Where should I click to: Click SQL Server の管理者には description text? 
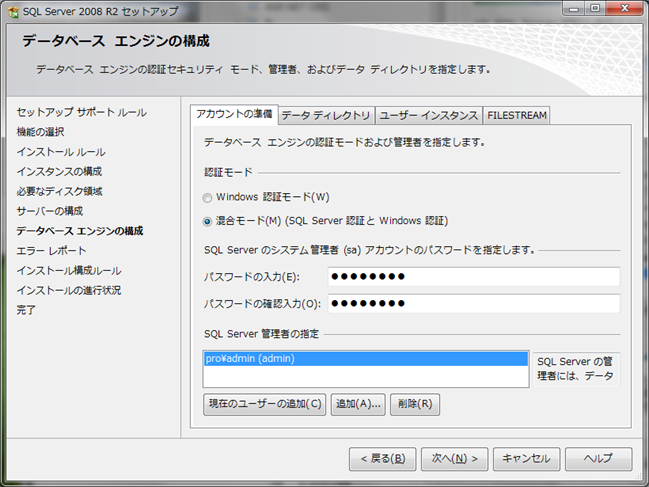coord(576,369)
